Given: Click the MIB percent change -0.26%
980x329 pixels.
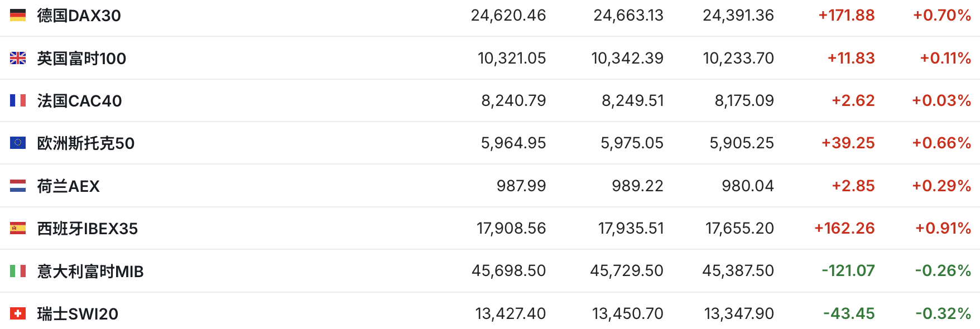Looking at the screenshot, I should click(x=943, y=271).
